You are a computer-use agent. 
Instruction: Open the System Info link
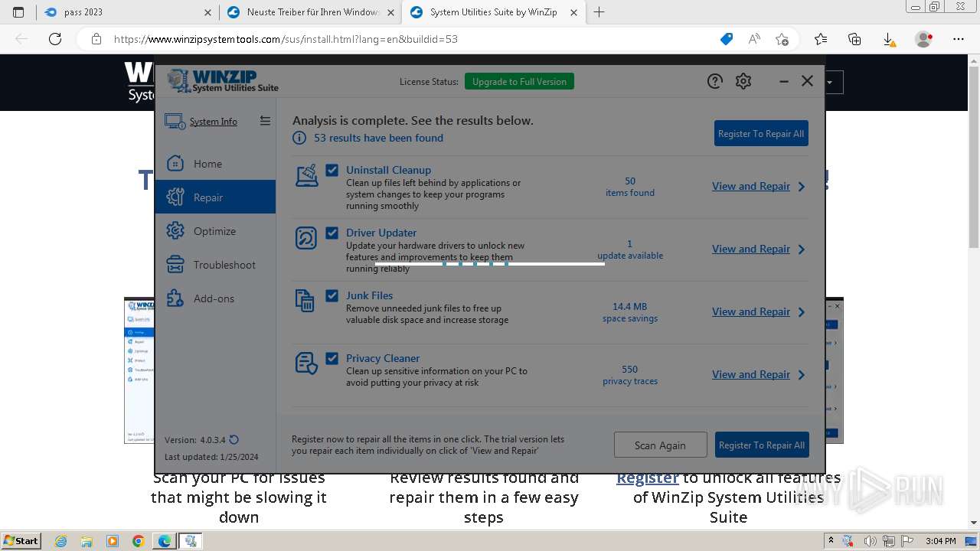pos(213,122)
